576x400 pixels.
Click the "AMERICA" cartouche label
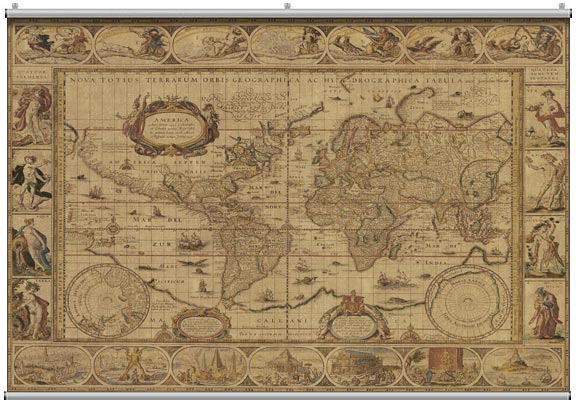171,120
